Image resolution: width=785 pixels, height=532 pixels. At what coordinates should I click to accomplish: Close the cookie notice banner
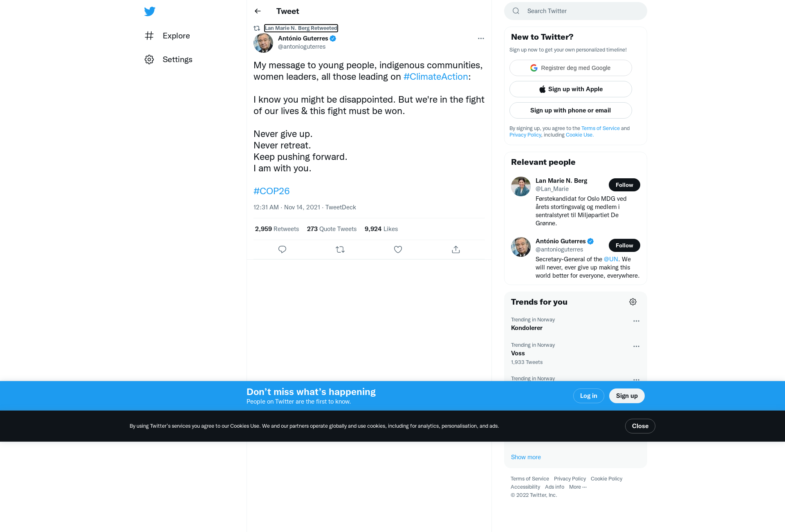[640, 426]
